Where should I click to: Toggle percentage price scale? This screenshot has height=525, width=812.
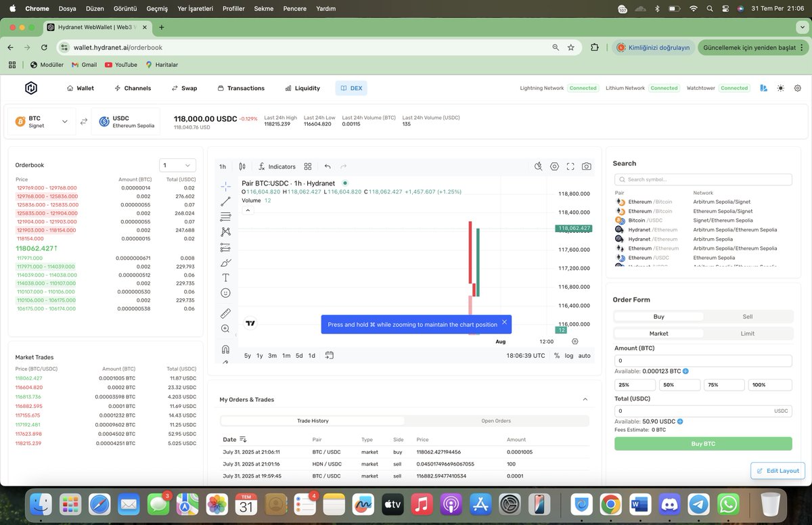pos(557,356)
